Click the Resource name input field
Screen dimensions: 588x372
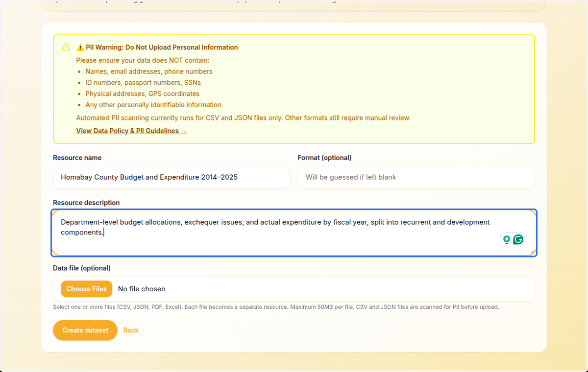point(171,177)
